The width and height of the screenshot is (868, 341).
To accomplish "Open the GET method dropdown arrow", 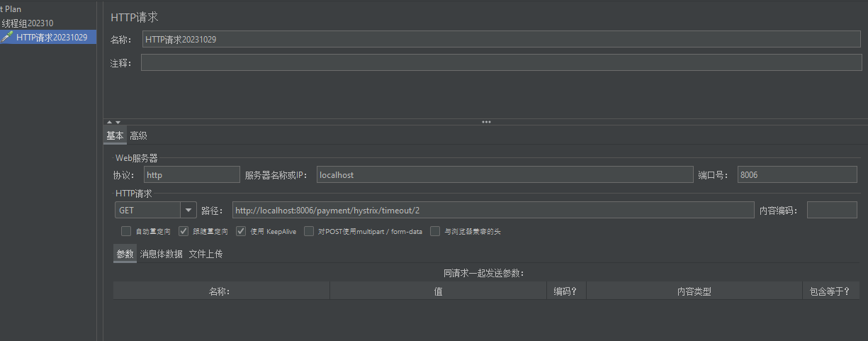I will [188, 210].
